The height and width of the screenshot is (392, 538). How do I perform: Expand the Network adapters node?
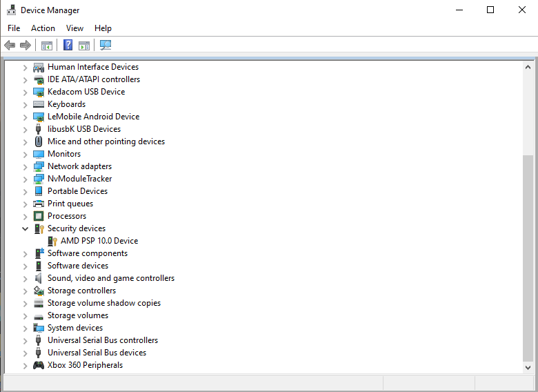pyautogui.click(x=26, y=166)
